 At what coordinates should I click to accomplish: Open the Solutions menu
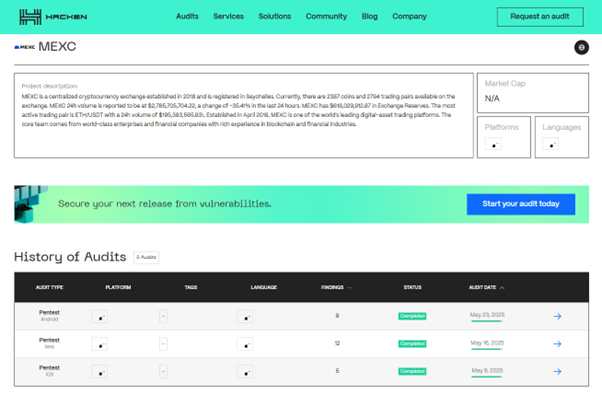[x=275, y=17]
